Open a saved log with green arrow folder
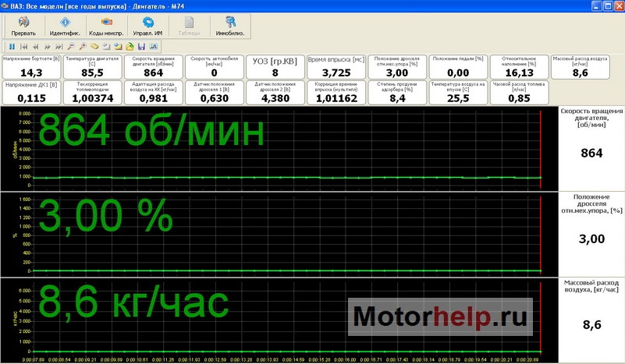 (130, 47)
